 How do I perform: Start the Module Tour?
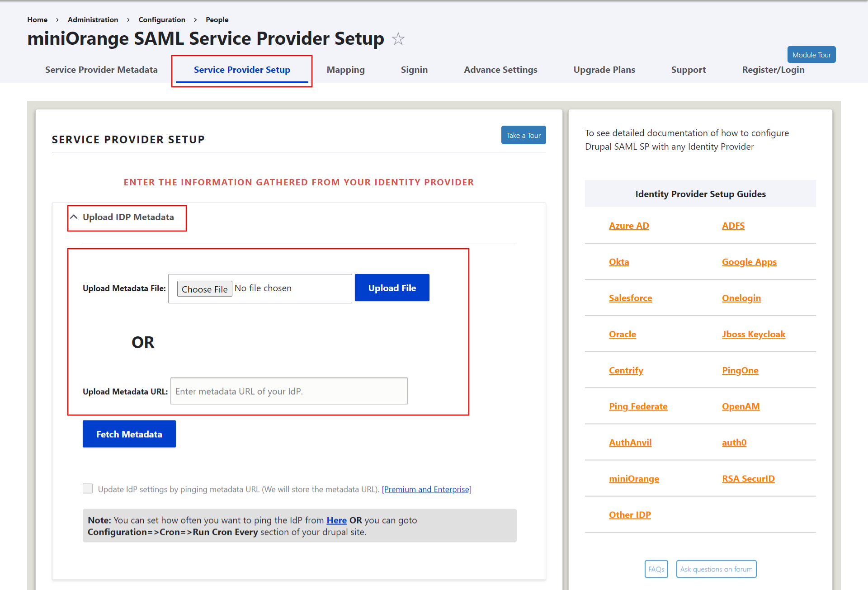click(x=811, y=55)
